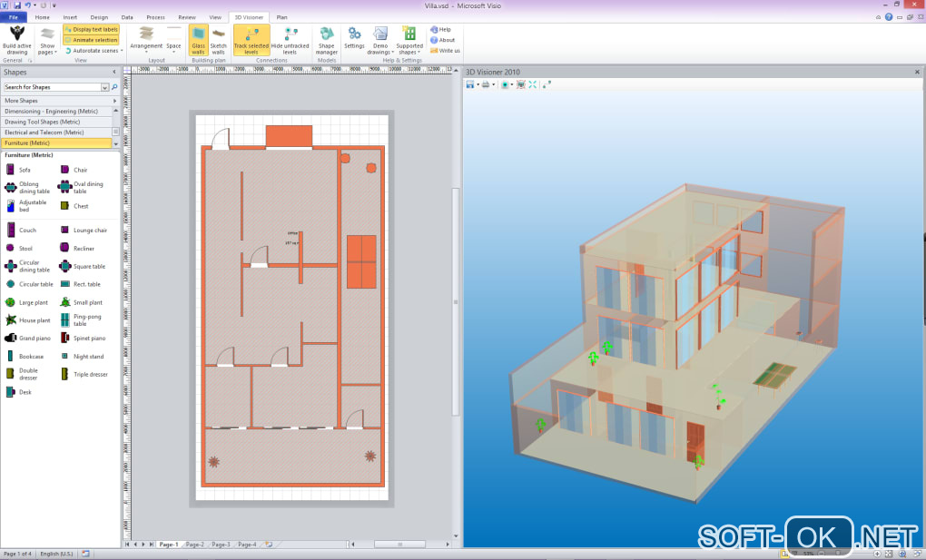Select the Sketch walls icon
926x560 pixels.
pos(219,34)
